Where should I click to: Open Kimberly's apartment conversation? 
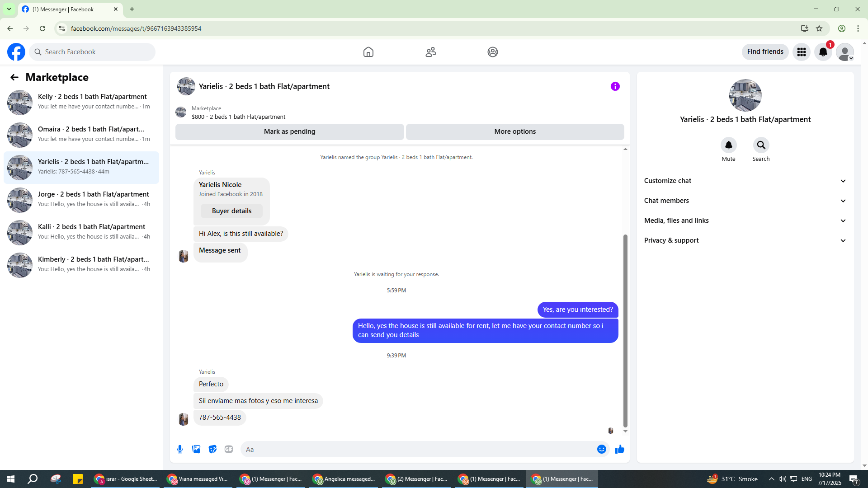tap(81, 265)
